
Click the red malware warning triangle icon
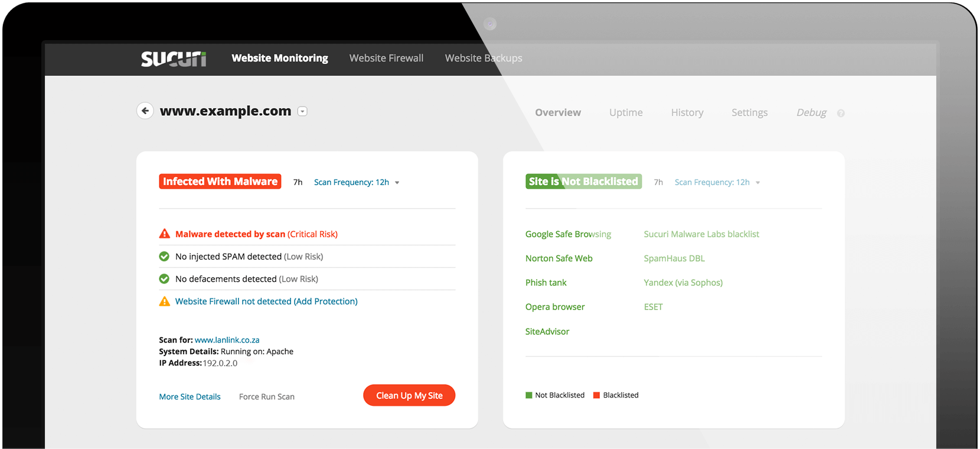coord(165,234)
